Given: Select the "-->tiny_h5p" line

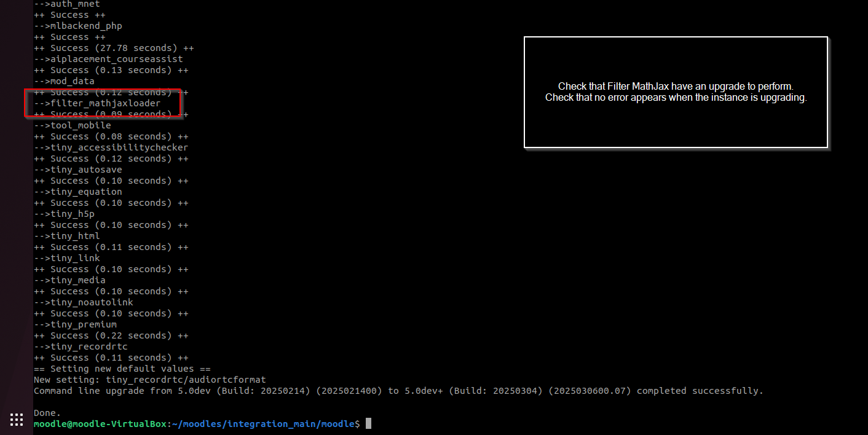Looking at the screenshot, I should [x=64, y=214].
